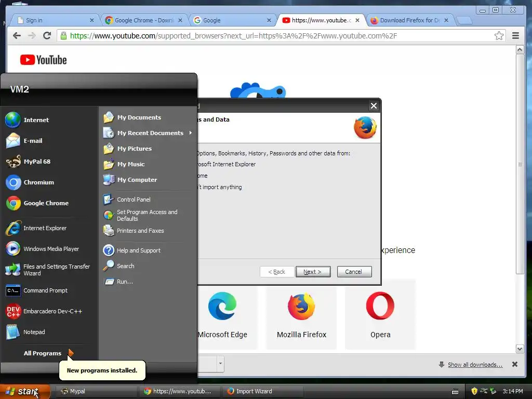Go back in Chrome
Screen dimensions: 532x399
coord(17,36)
